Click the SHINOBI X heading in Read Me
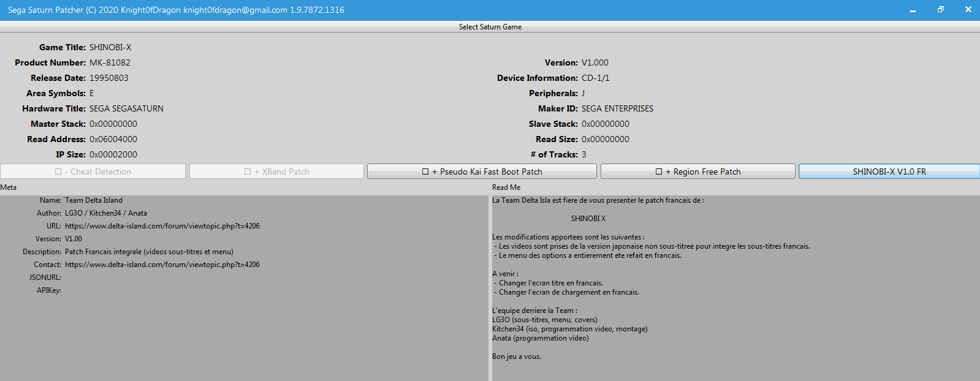The image size is (980, 381). point(588,219)
